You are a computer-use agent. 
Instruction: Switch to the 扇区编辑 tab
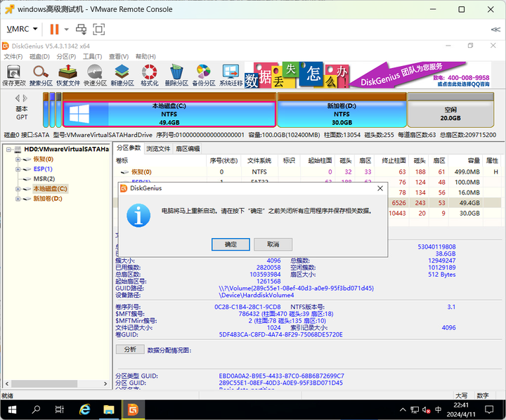pyautogui.click(x=188, y=148)
